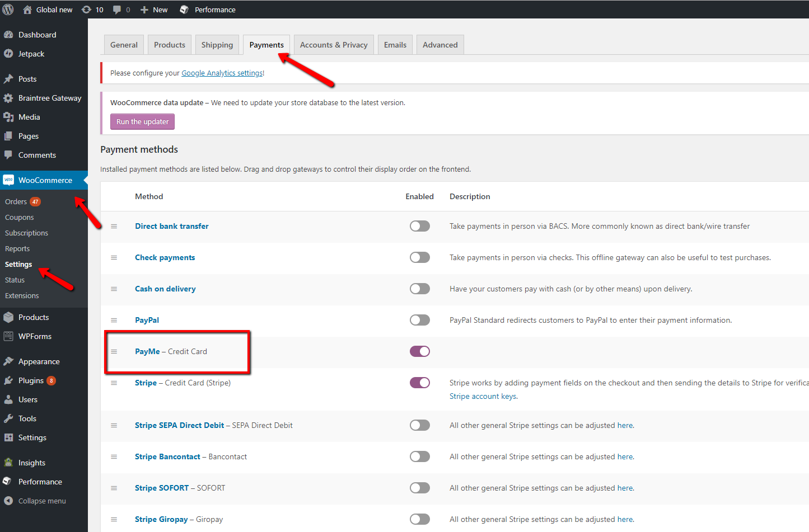This screenshot has width=809, height=532.
Task: Open the Stripe account keys link
Action: [483, 396]
